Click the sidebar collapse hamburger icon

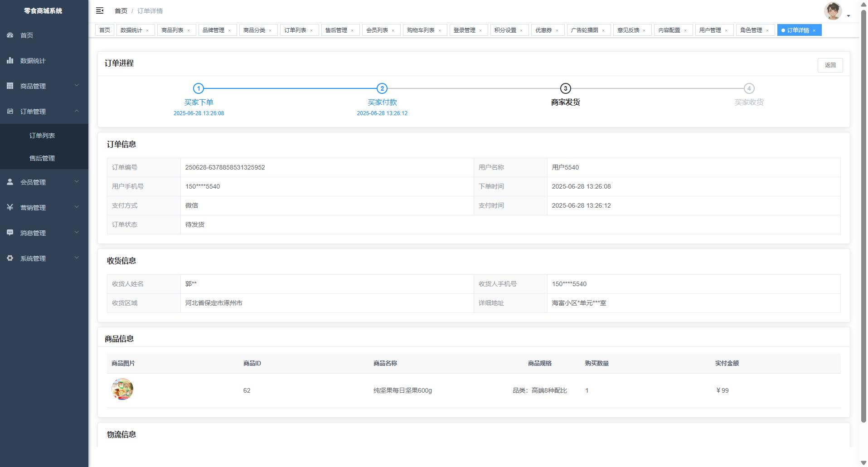(100, 10)
